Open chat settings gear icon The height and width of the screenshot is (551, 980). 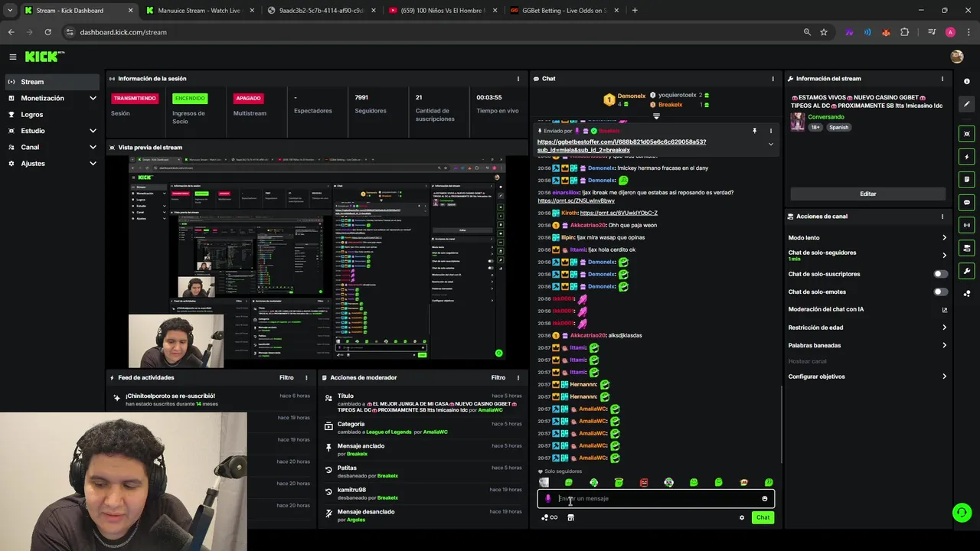click(x=741, y=518)
